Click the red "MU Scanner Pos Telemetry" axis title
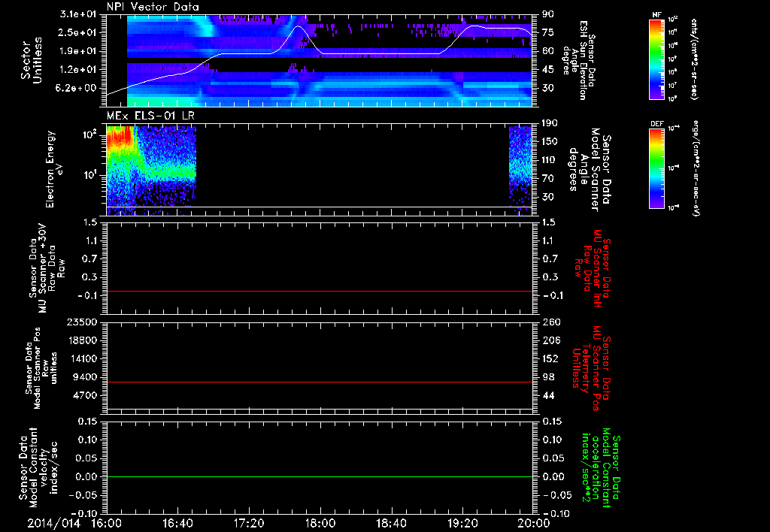 coord(591,368)
